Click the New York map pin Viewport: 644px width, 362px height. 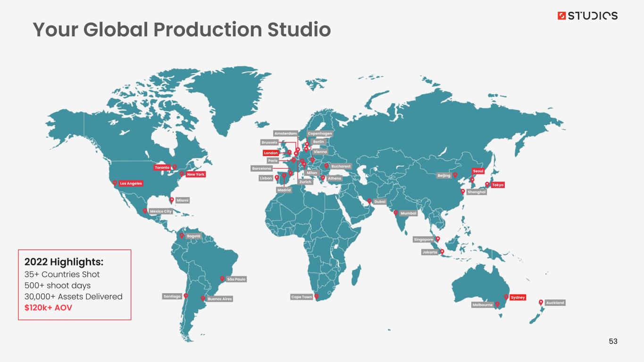tap(182, 174)
